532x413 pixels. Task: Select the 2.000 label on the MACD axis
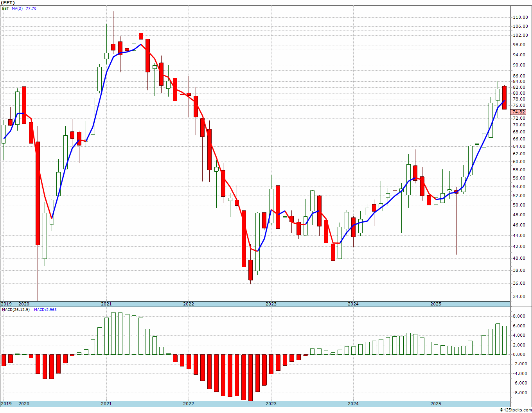click(x=519, y=345)
